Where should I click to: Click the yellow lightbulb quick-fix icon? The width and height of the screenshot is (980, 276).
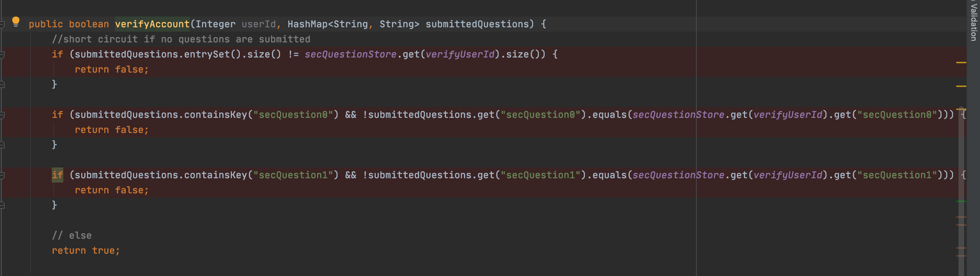click(x=15, y=22)
